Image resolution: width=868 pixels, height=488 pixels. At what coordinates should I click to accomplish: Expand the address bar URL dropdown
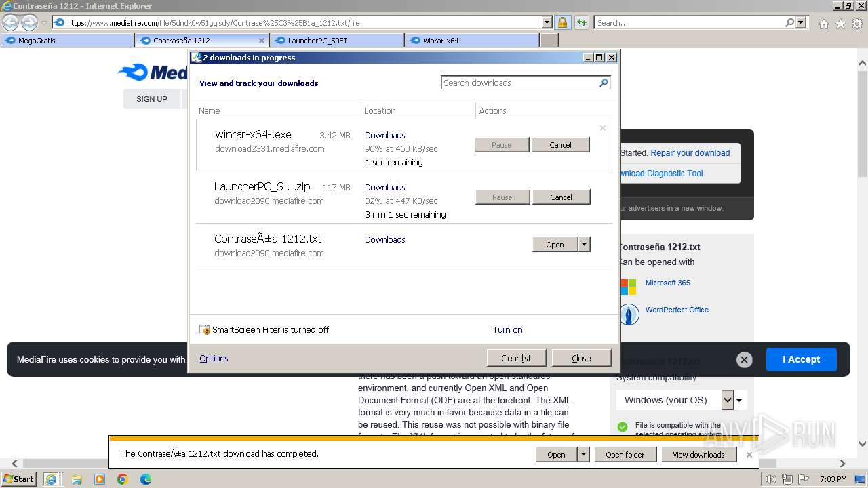click(x=547, y=22)
